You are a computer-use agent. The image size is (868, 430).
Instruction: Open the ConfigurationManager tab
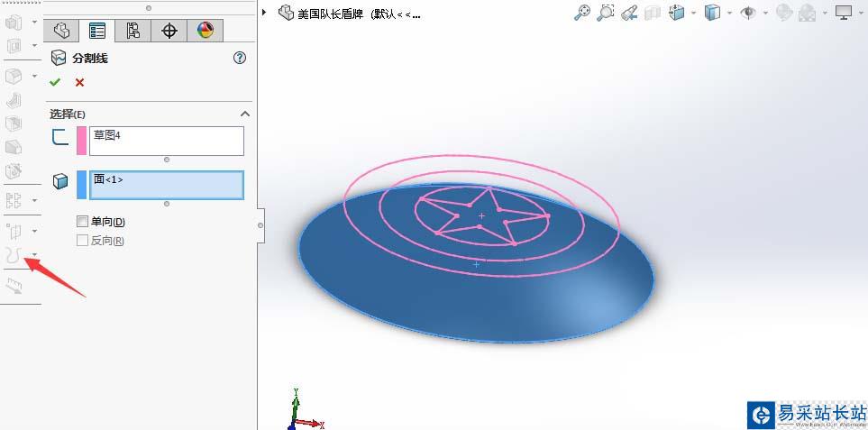click(132, 31)
